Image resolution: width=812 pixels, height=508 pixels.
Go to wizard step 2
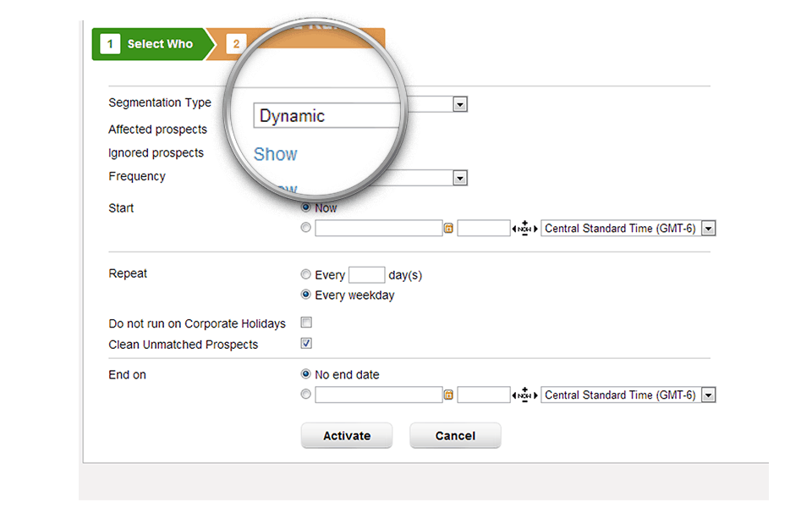tap(236, 44)
